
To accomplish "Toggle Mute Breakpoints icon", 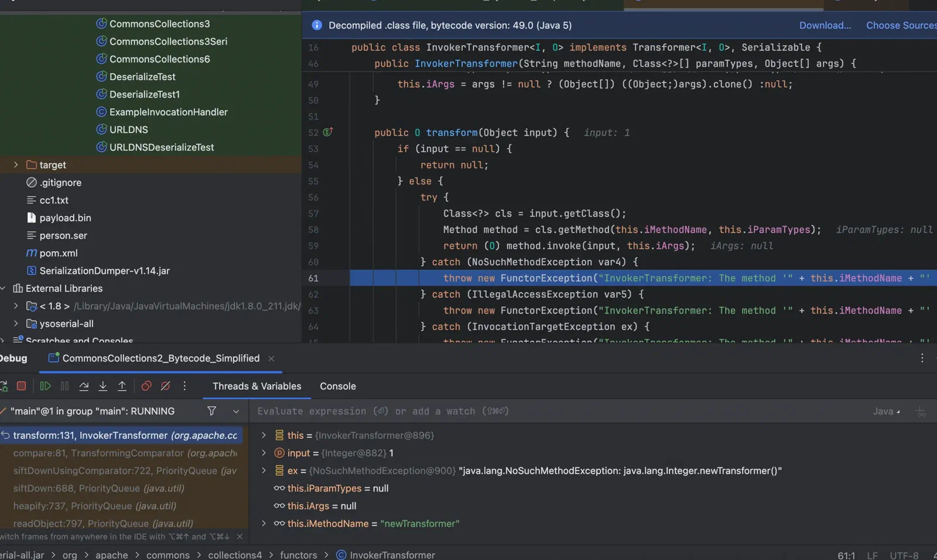I will pyautogui.click(x=166, y=386).
